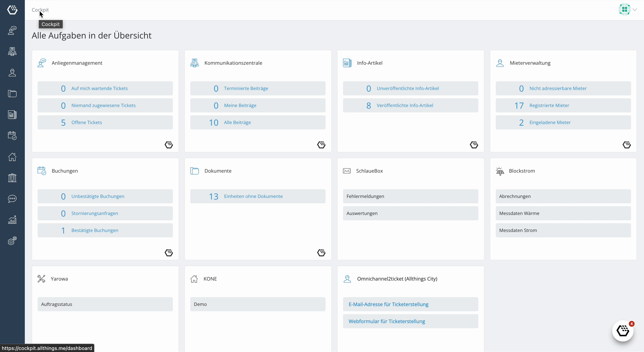This screenshot has width=644, height=352.
Task: Expand the user avatar dropdown menu
Action: 627,9
